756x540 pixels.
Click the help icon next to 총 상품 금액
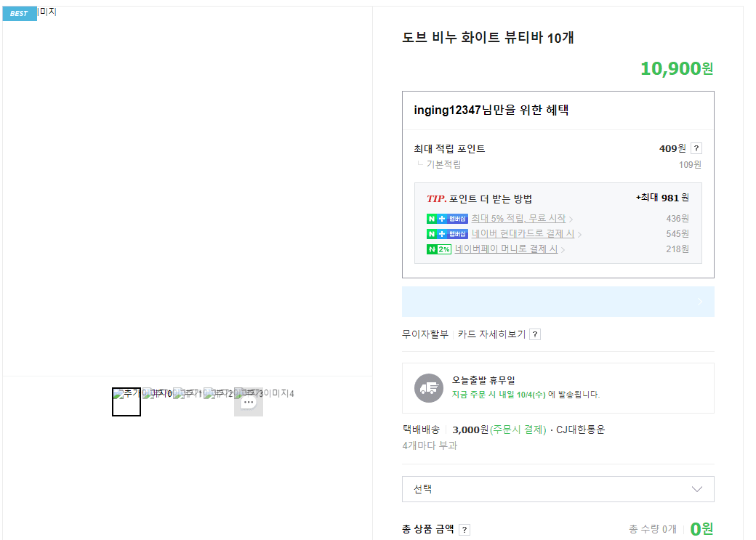465,529
